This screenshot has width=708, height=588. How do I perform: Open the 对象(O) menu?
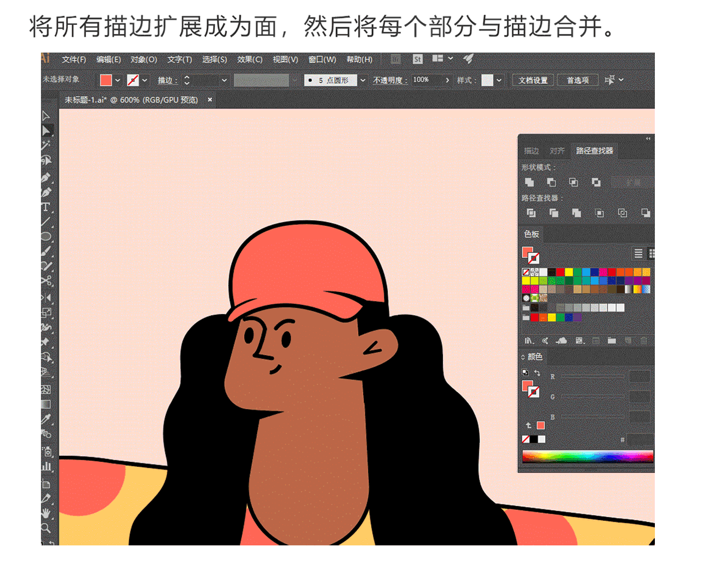pyautogui.click(x=144, y=59)
